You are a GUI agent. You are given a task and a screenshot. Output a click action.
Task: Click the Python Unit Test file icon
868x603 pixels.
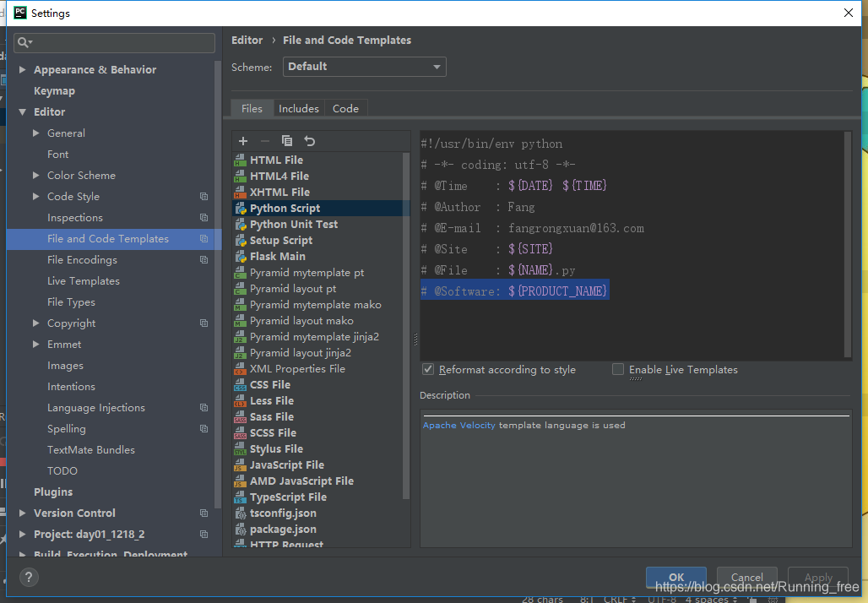pyautogui.click(x=241, y=225)
